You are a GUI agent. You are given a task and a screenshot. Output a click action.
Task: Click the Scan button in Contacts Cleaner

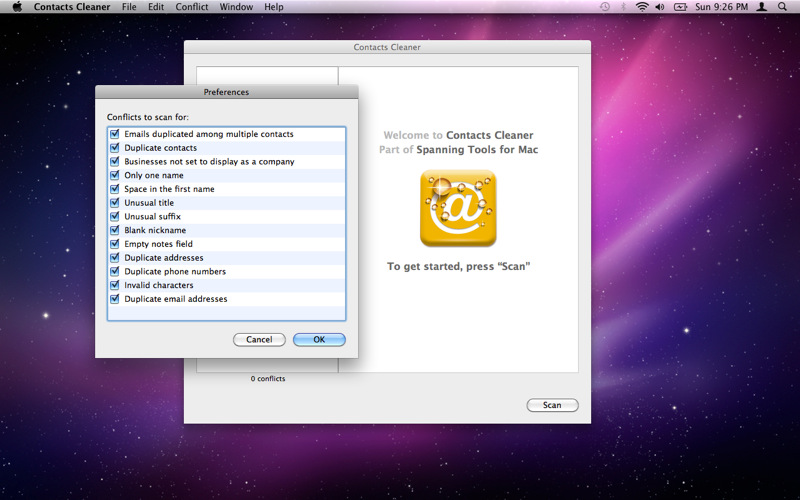(x=552, y=405)
